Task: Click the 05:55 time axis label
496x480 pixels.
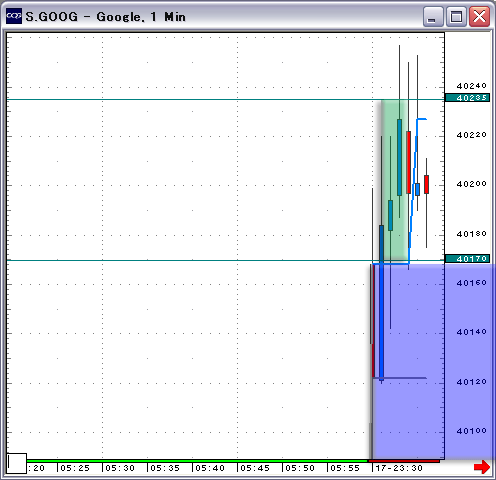Action: tap(345, 468)
